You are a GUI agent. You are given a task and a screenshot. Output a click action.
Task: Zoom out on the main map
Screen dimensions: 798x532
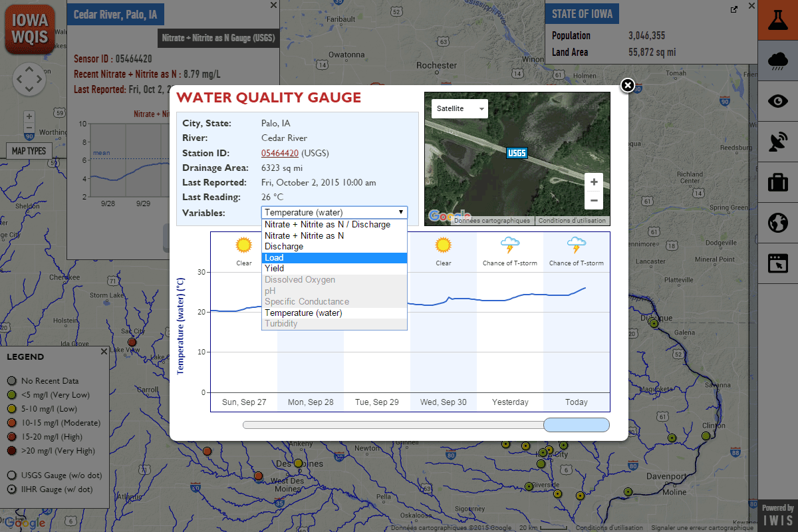click(x=29, y=128)
